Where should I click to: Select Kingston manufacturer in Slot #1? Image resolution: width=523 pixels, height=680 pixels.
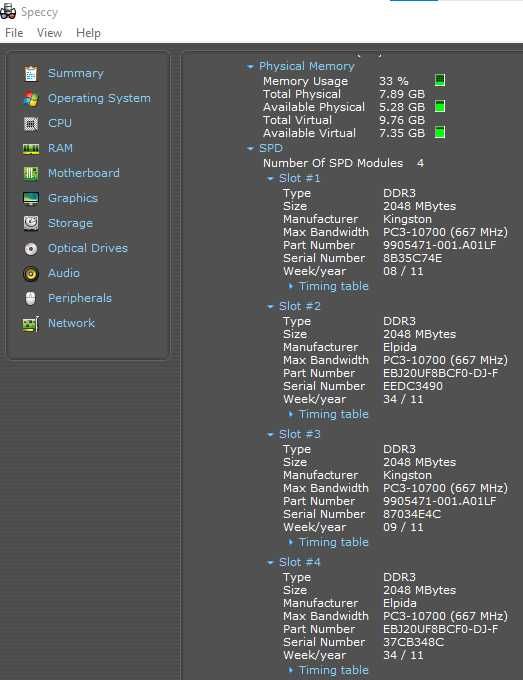pos(407,219)
